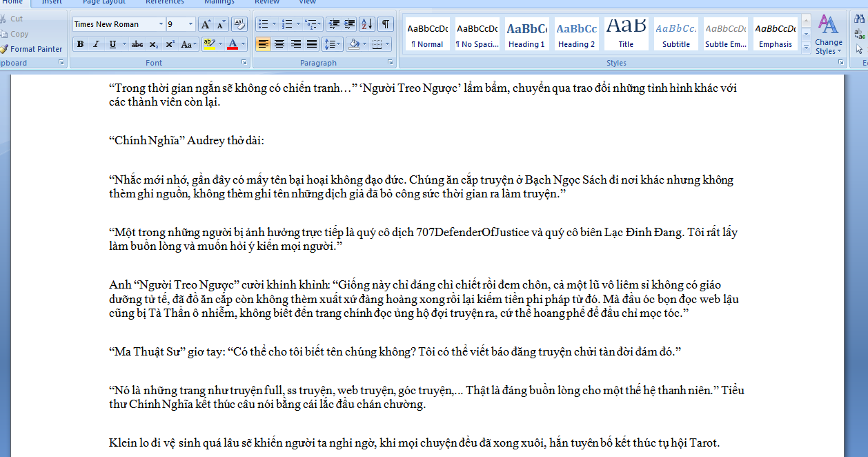Apply the Subtitle style
Screen dimensions: 868x457
point(675,35)
